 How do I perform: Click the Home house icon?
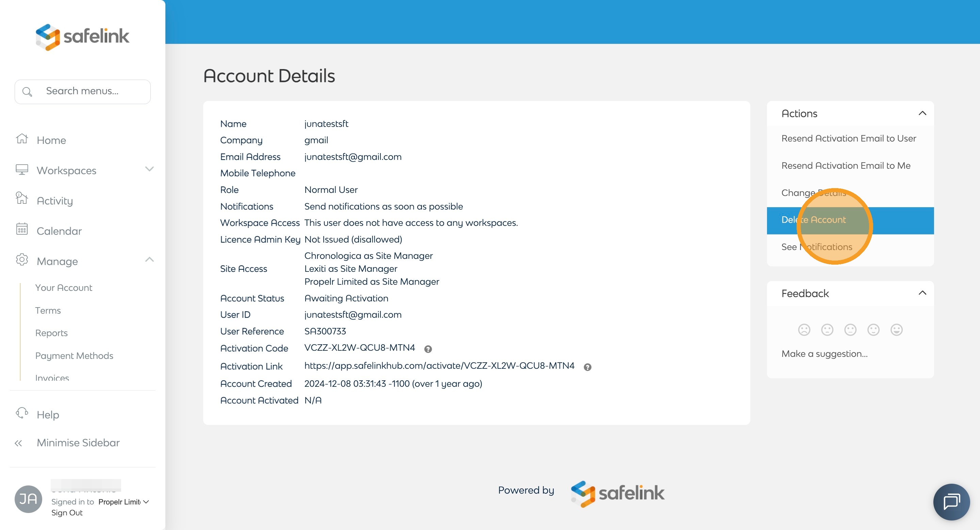pyautogui.click(x=22, y=139)
